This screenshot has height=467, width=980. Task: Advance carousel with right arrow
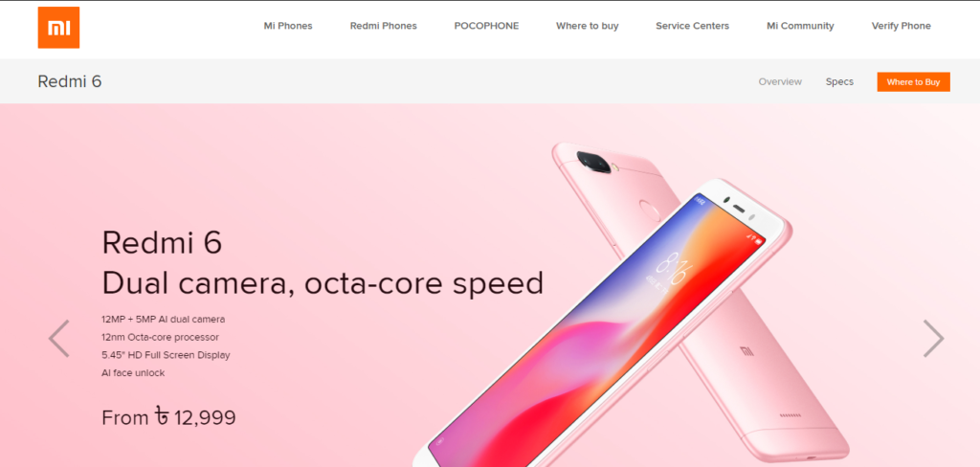[934, 338]
